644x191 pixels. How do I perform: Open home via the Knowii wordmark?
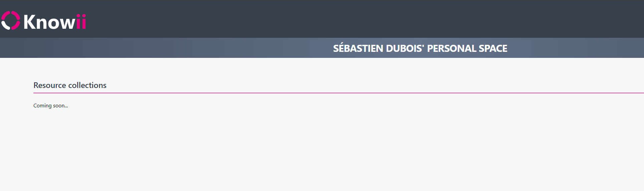[x=55, y=22]
